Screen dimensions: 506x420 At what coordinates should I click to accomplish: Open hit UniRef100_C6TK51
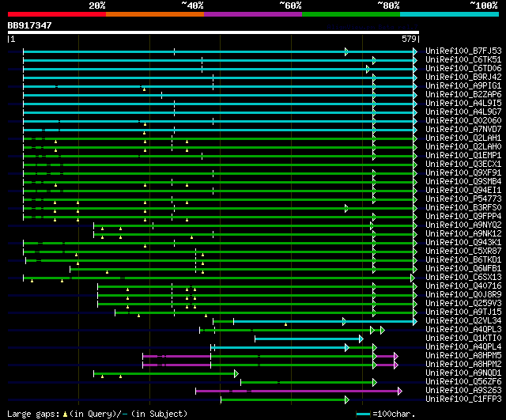(463, 60)
